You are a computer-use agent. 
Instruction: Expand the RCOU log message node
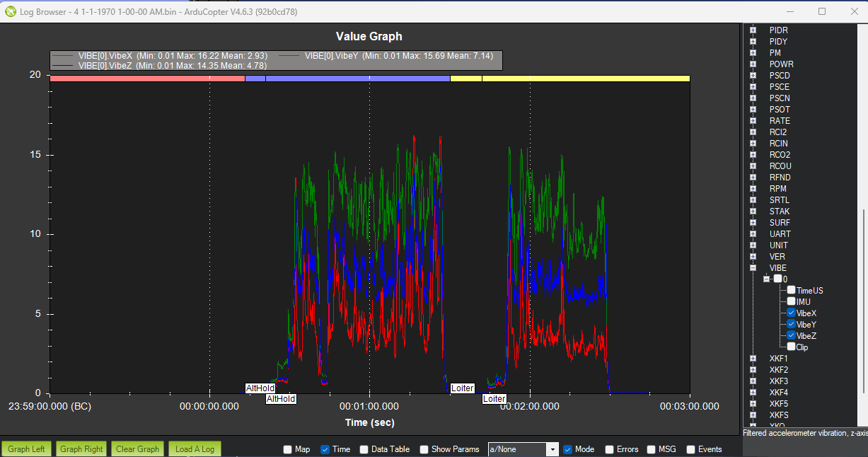(x=753, y=166)
